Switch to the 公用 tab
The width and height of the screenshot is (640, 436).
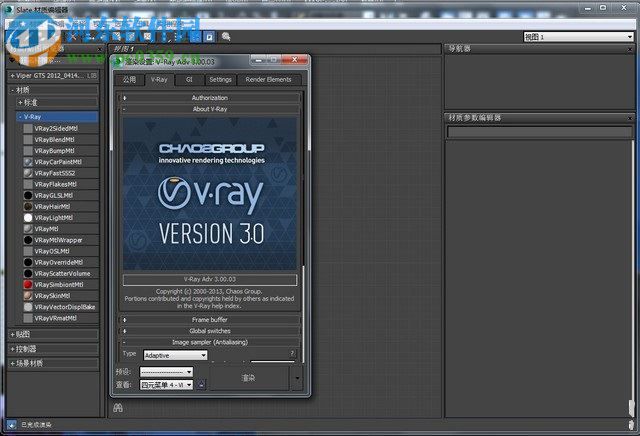coord(129,80)
